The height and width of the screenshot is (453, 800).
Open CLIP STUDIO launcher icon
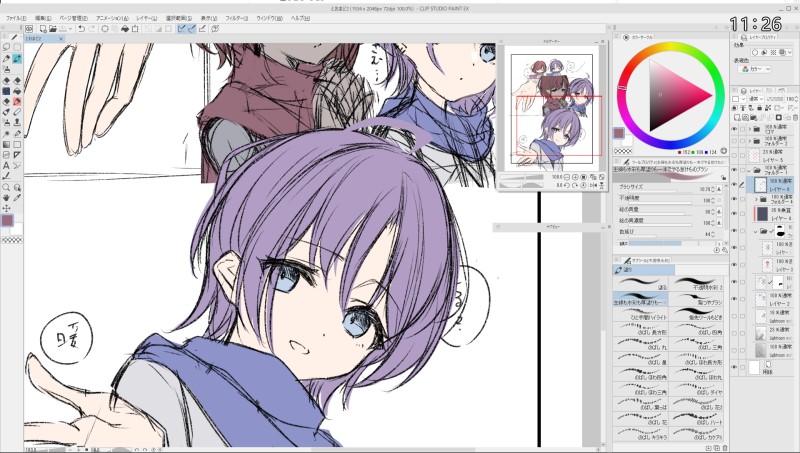pos(29,29)
